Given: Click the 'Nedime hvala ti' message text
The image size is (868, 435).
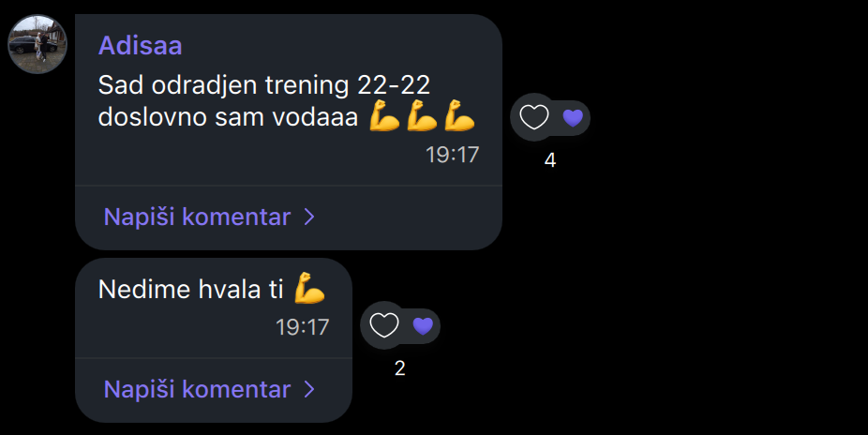Looking at the screenshot, I should [x=191, y=290].
